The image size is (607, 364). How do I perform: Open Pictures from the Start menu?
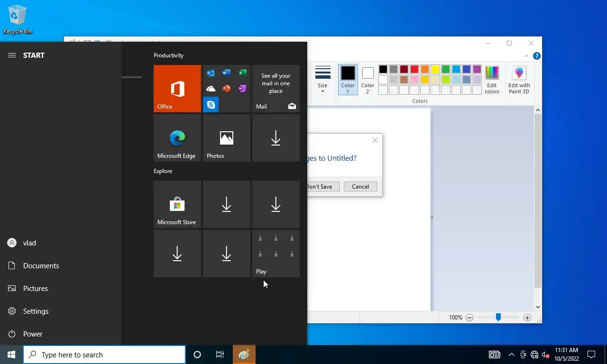tap(61, 289)
